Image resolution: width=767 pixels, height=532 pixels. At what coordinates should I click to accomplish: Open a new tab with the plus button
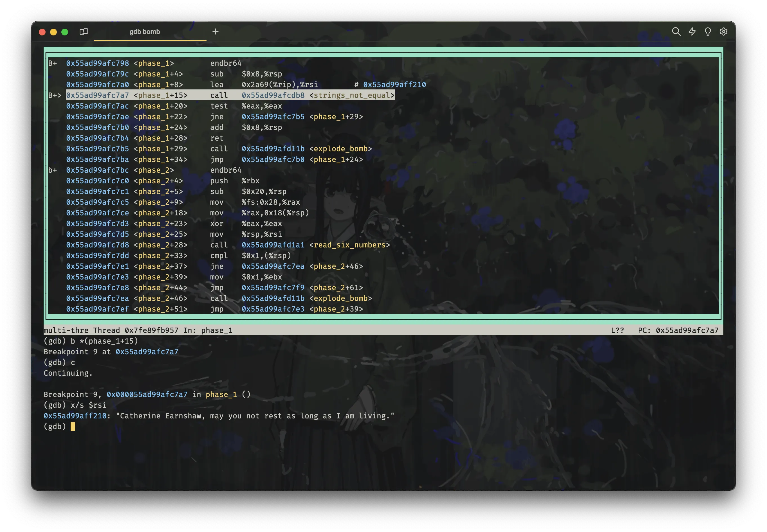tap(216, 32)
